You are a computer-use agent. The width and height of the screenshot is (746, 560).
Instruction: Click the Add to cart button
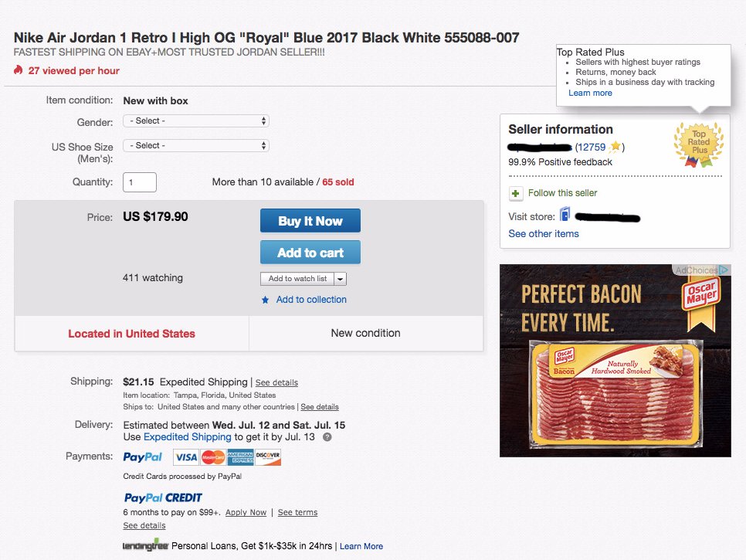[310, 253]
